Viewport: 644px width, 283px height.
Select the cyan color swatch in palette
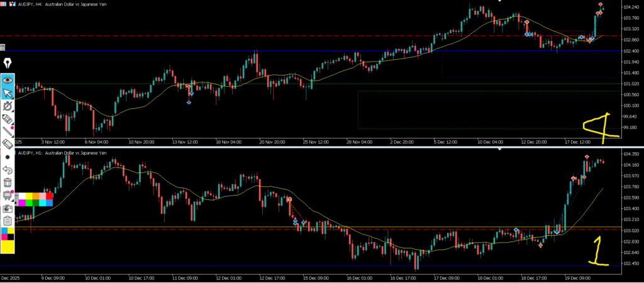pos(42,203)
